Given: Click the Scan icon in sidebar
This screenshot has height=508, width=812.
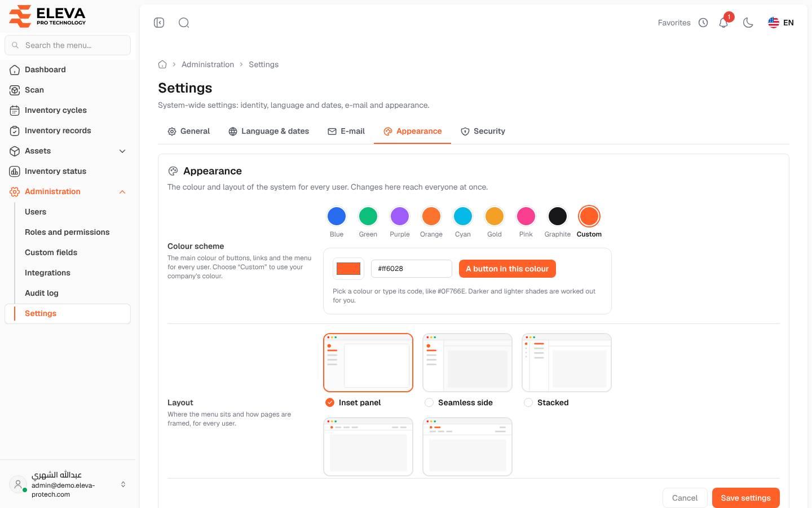Looking at the screenshot, I should (x=15, y=90).
